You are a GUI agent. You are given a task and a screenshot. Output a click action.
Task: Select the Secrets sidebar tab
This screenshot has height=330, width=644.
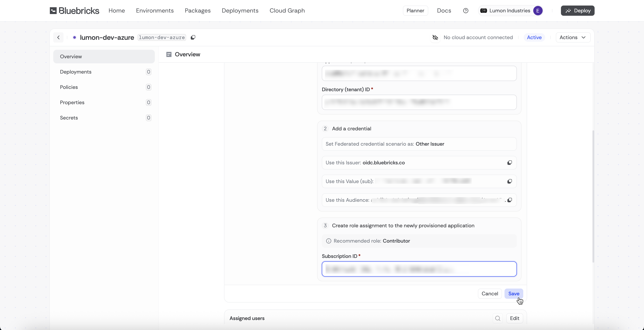(x=69, y=118)
